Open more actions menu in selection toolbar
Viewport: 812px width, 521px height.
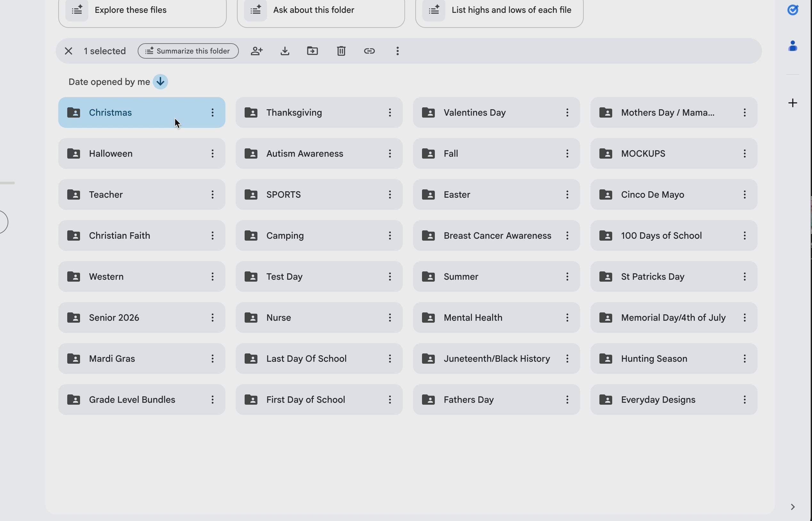tap(398, 51)
